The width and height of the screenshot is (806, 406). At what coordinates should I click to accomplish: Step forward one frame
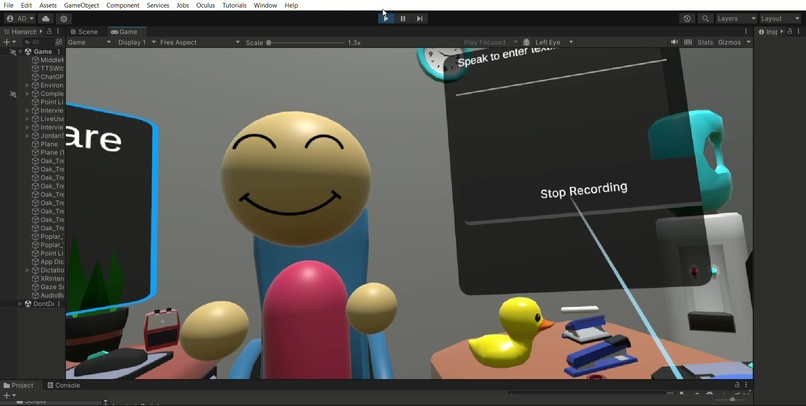tap(419, 19)
